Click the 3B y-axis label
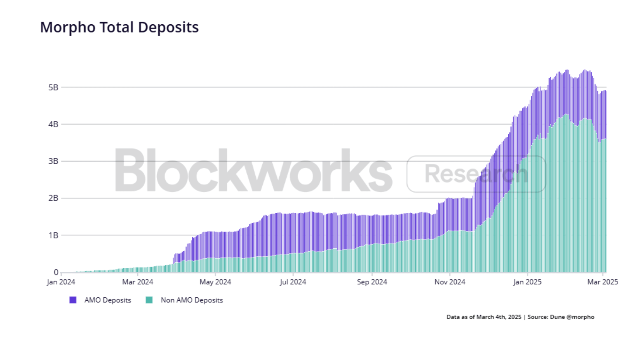 53,161
